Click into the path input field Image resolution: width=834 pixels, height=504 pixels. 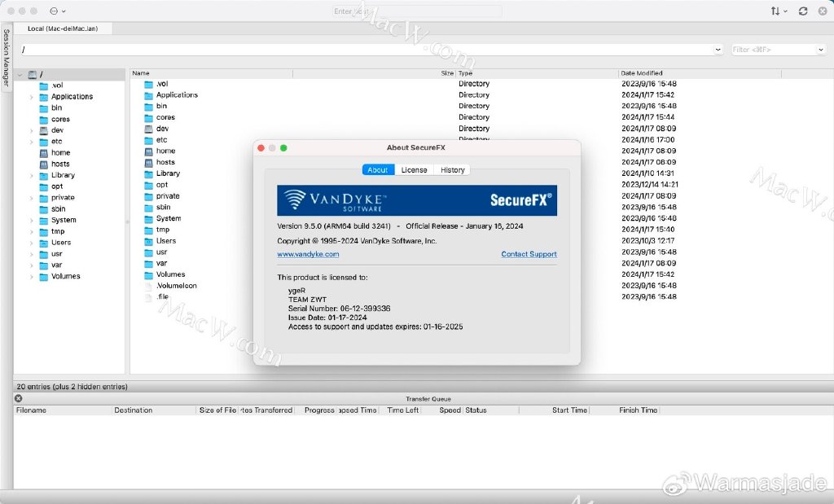(x=367, y=50)
